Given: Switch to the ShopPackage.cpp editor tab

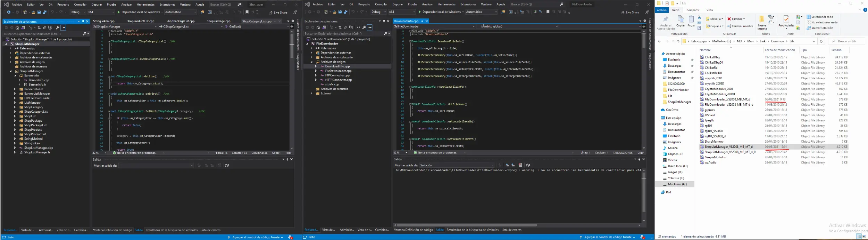Looking at the screenshot, I should pyautogui.click(x=218, y=21).
